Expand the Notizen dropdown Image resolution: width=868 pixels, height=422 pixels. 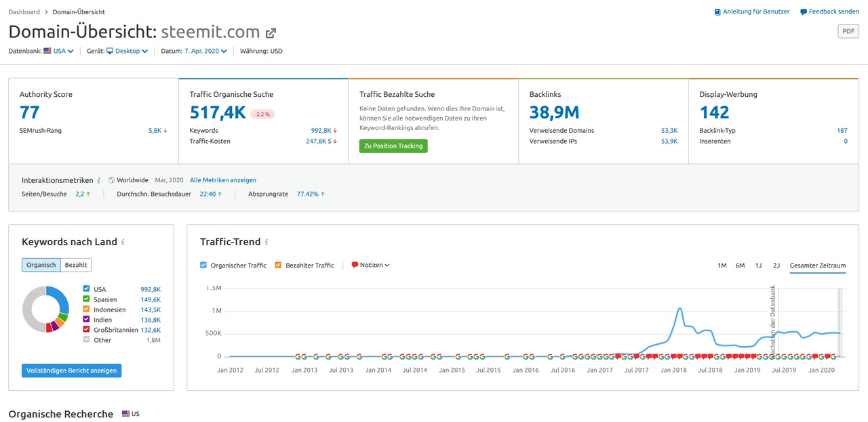click(x=370, y=265)
